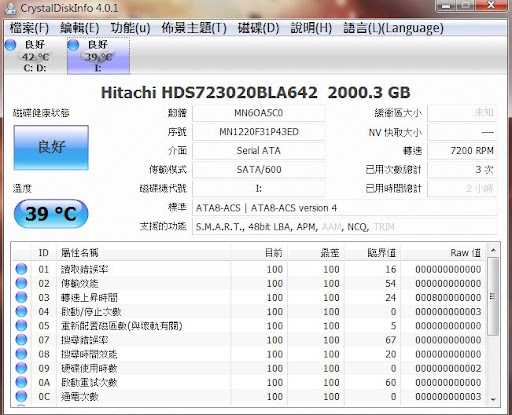512x415 pixels.
Task: Click the supported features field with S.M.A.R.T.
Action: point(345,227)
